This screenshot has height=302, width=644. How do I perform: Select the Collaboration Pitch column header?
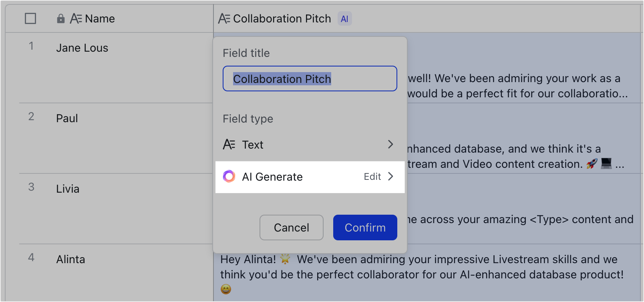pyautogui.click(x=282, y=18)
